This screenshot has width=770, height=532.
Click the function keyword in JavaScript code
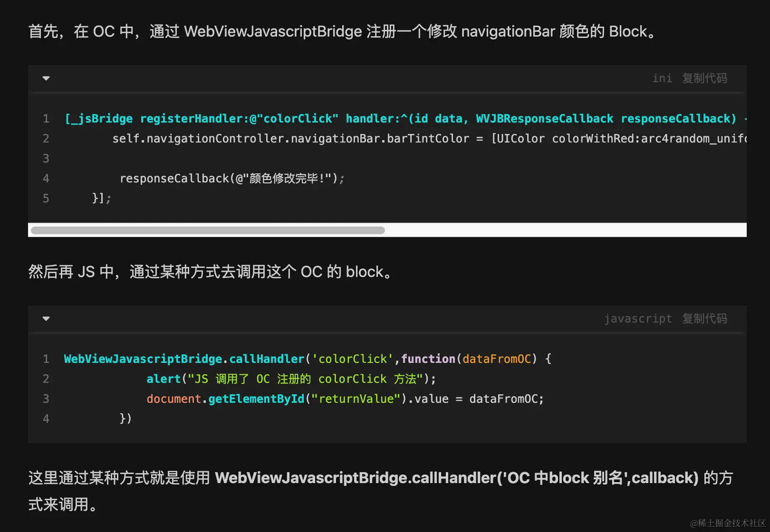coord(428,359)
